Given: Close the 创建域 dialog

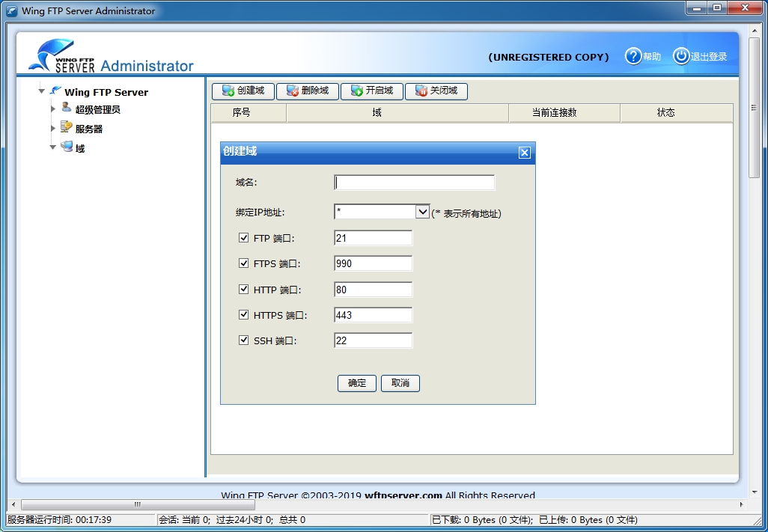Looking at the screenshot, I should point(524,153).
